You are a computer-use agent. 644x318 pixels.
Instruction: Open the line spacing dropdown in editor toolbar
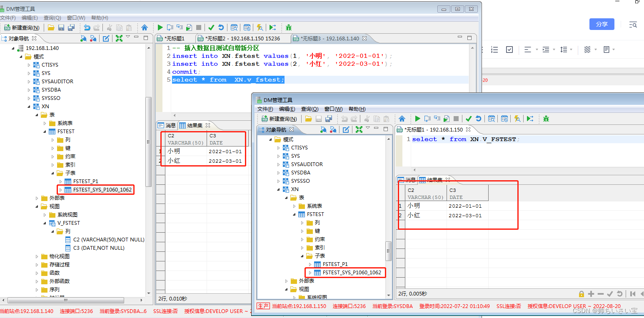coord(567,50)
